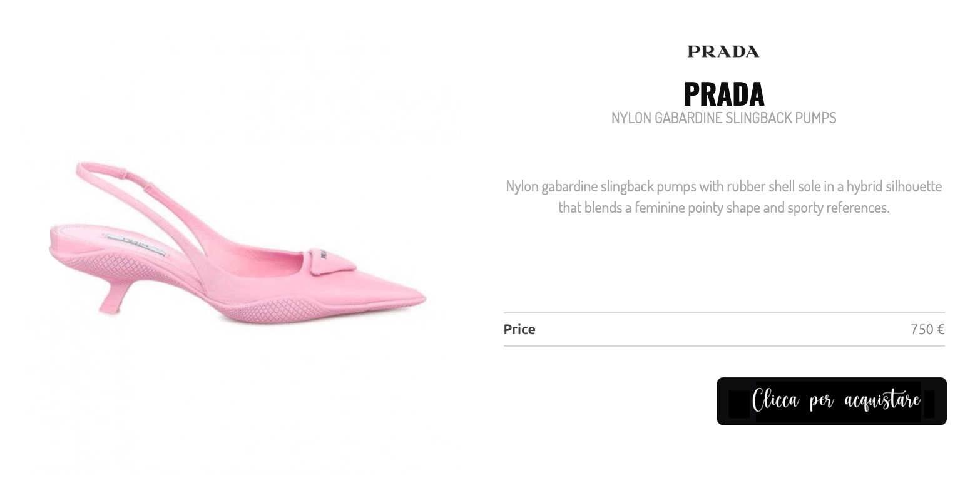Click the small Prada serif logo at top
The image size is (980, 483).
click(723, 51)
